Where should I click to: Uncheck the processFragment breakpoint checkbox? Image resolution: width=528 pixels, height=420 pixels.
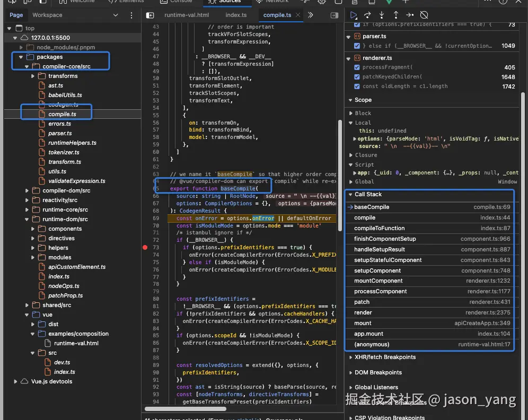[357, 67]
